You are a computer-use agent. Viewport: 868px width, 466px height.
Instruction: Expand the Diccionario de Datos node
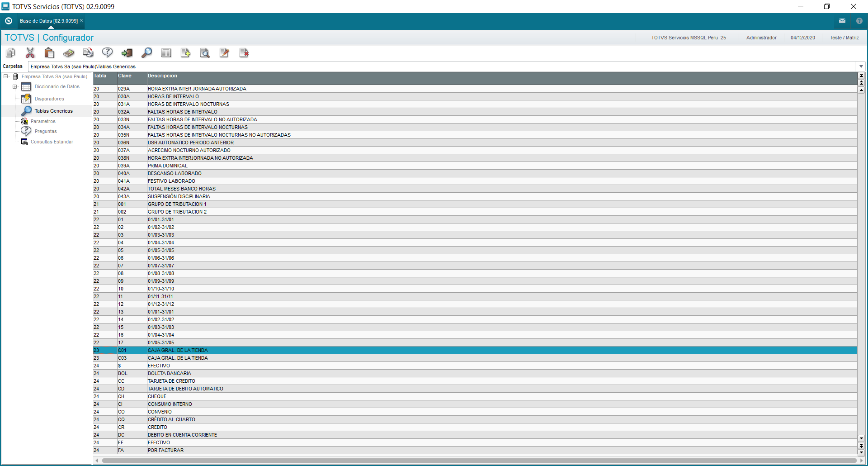point(14,86)
